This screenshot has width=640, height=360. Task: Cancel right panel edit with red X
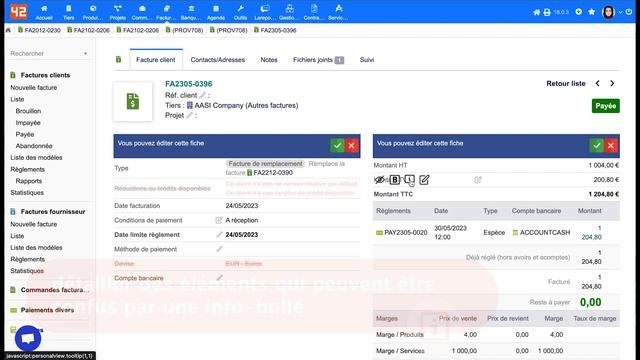[611, 145]
